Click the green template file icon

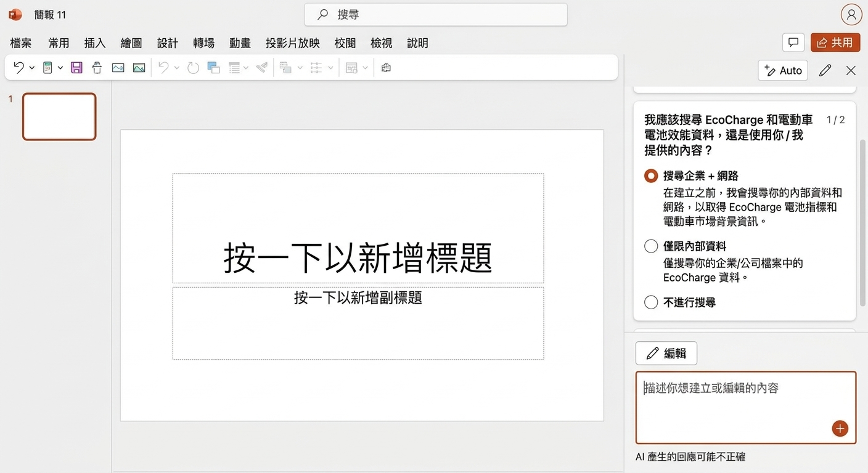click(47, 68)
